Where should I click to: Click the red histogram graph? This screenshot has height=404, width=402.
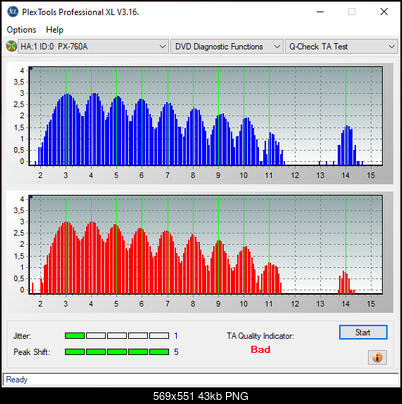206,244
